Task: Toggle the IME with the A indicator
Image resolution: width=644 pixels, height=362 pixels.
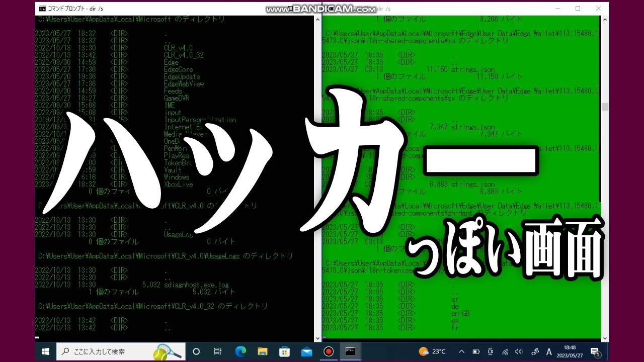Action: 548,351
